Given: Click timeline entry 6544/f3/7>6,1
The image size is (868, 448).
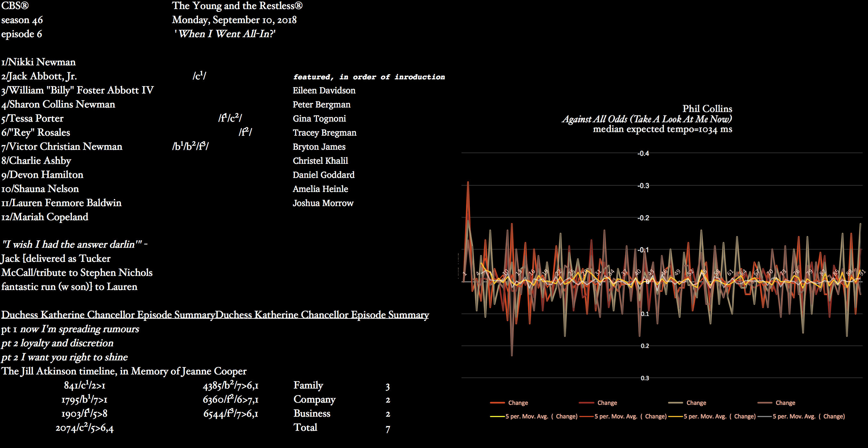Looking at the screenshot, I should pos(231,414).
